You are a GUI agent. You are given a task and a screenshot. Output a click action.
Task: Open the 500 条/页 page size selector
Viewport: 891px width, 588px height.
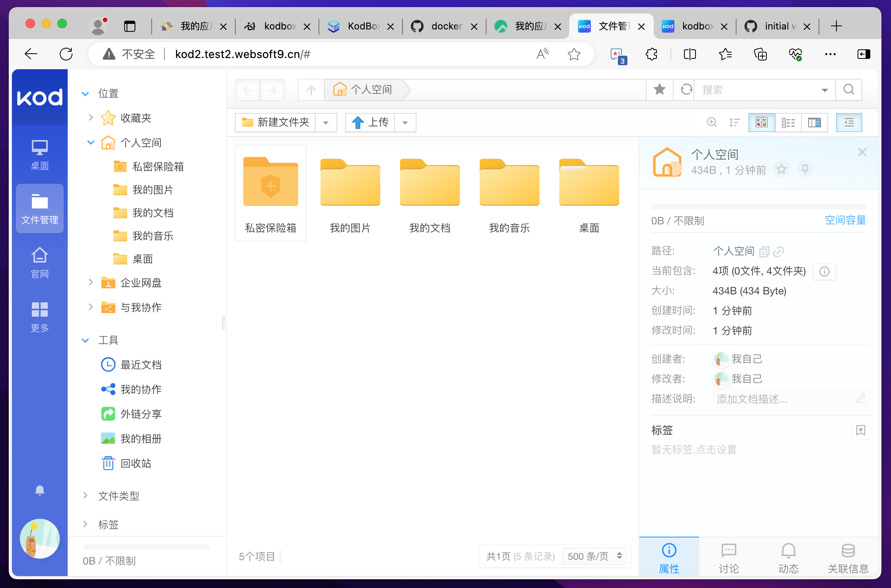594,556
